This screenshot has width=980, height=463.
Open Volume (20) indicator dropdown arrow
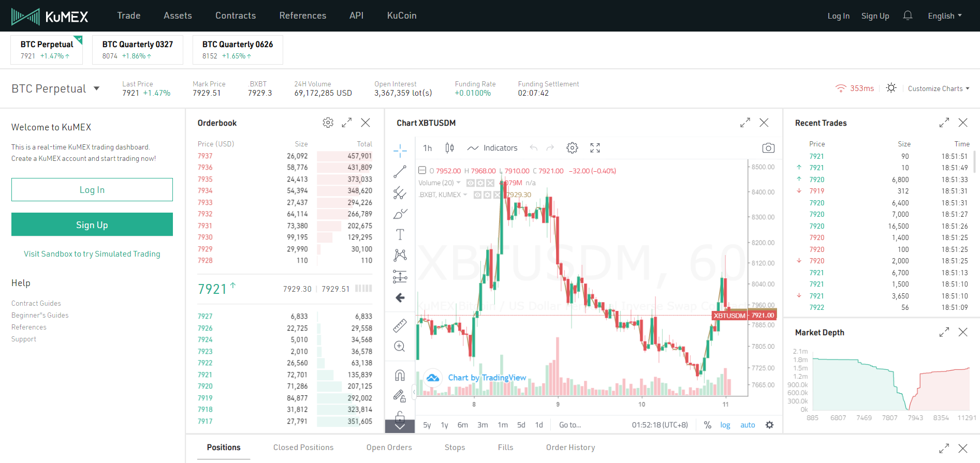[x=458, y=183]
